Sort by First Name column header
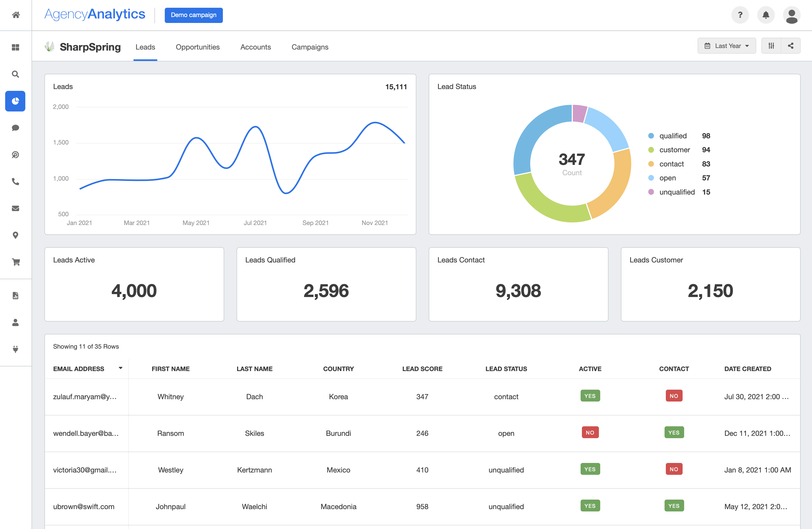The image size is (812, 529). pos(171,369)
